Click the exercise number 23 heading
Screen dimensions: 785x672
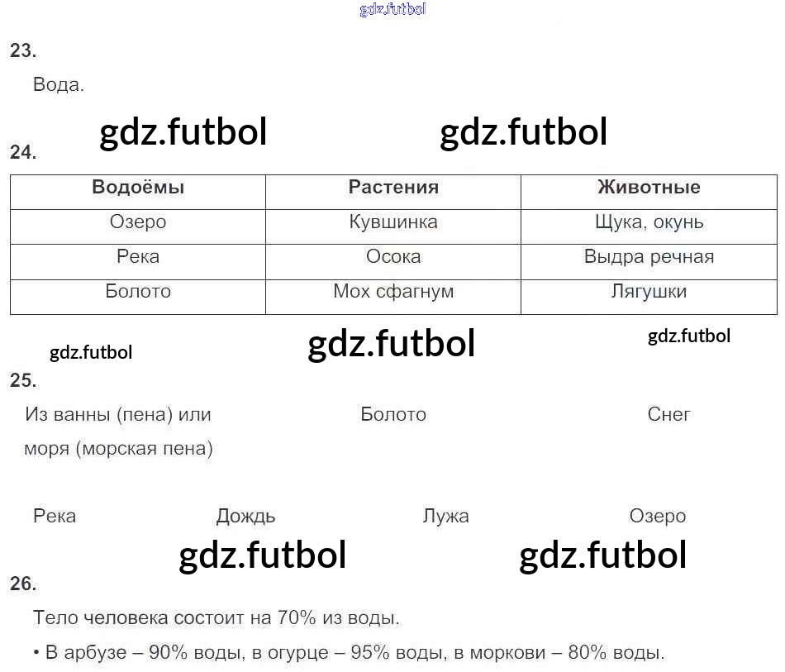tap(23, 51)
